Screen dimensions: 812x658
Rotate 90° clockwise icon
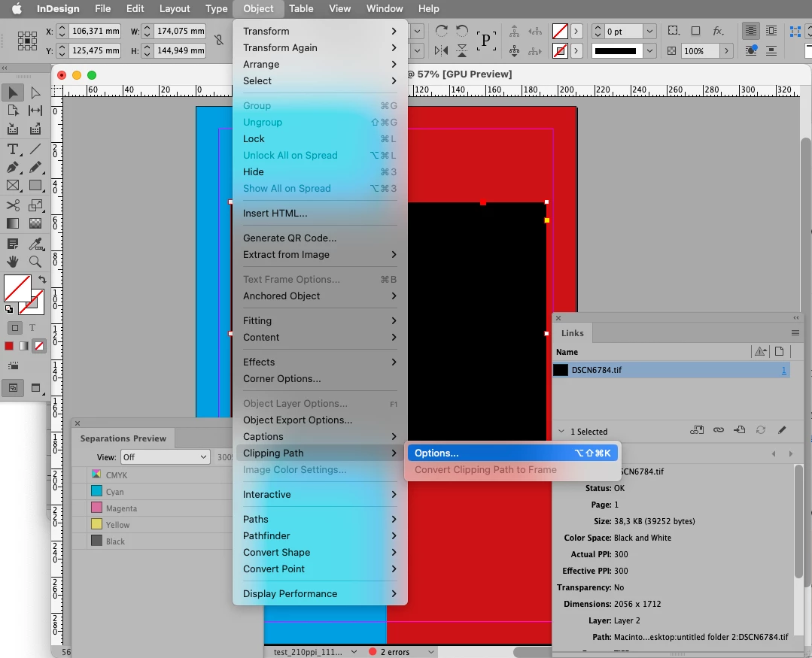pos(441,31)
